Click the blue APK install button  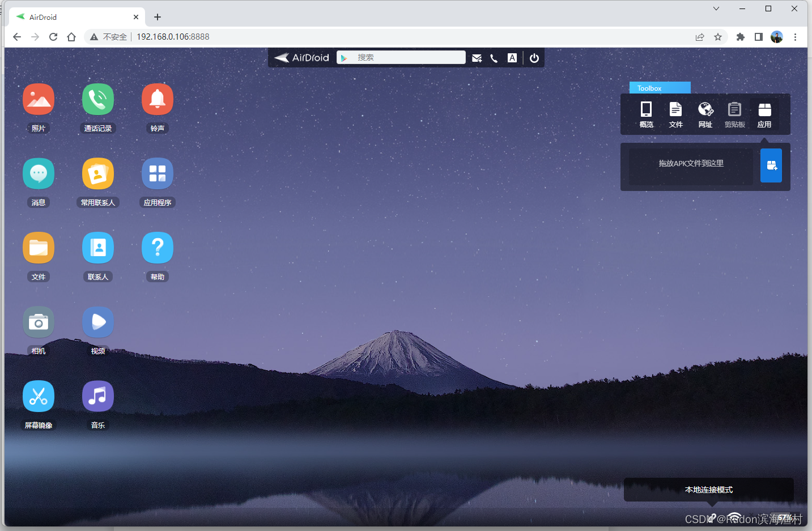[771, 165]
